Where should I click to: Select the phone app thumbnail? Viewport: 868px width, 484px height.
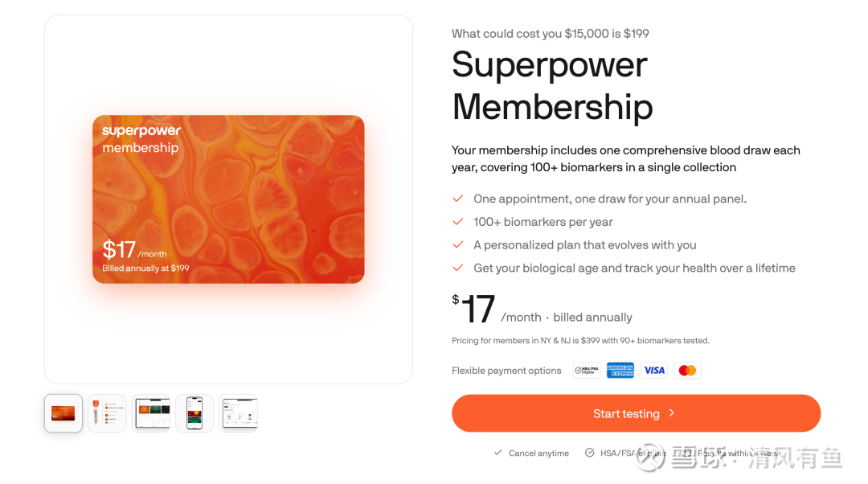pyautogui.click(x=194, y=413)
